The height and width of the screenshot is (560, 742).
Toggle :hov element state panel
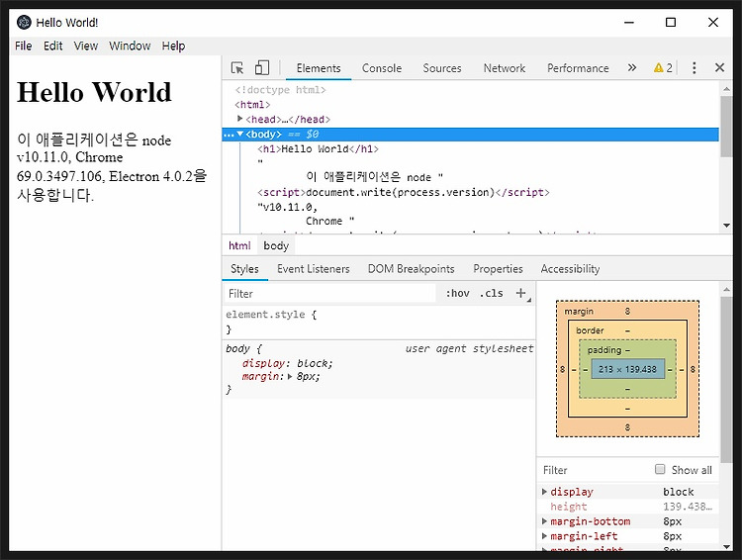pos(457,294)
